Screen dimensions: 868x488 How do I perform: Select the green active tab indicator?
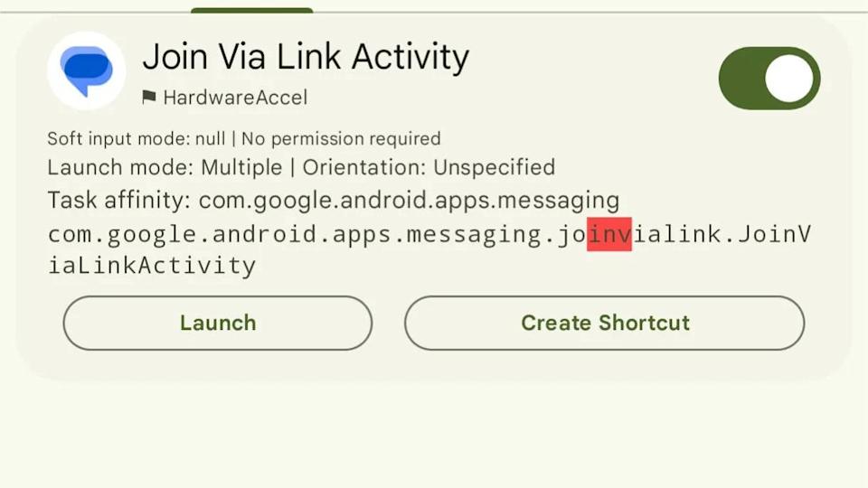point(252,11)
